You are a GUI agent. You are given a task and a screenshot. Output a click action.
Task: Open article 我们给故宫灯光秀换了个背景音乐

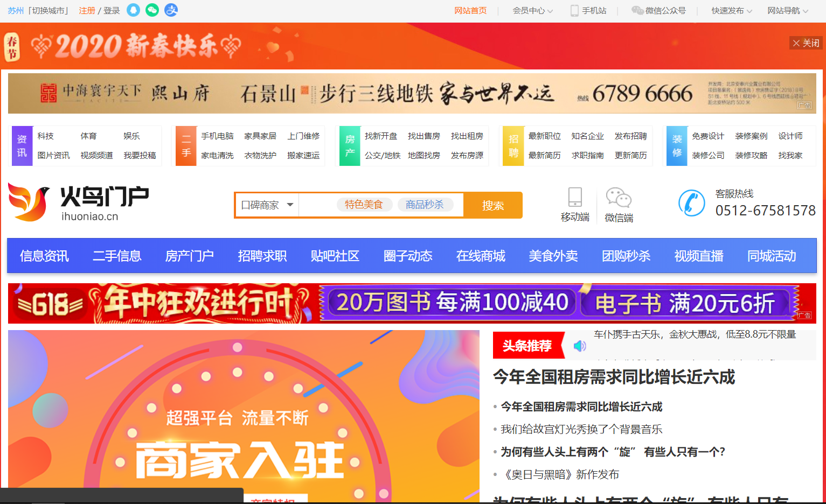tap(581, 429)
